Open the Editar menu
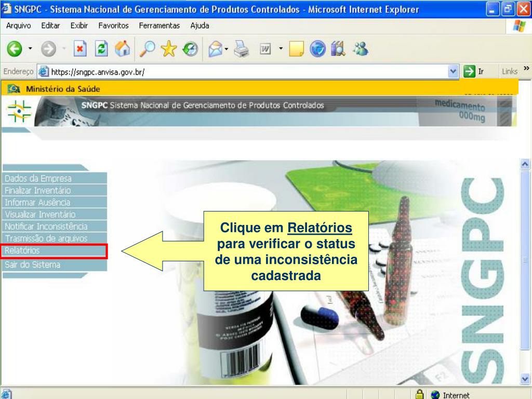This screenshot has height=399, width=532. (50, 26)
